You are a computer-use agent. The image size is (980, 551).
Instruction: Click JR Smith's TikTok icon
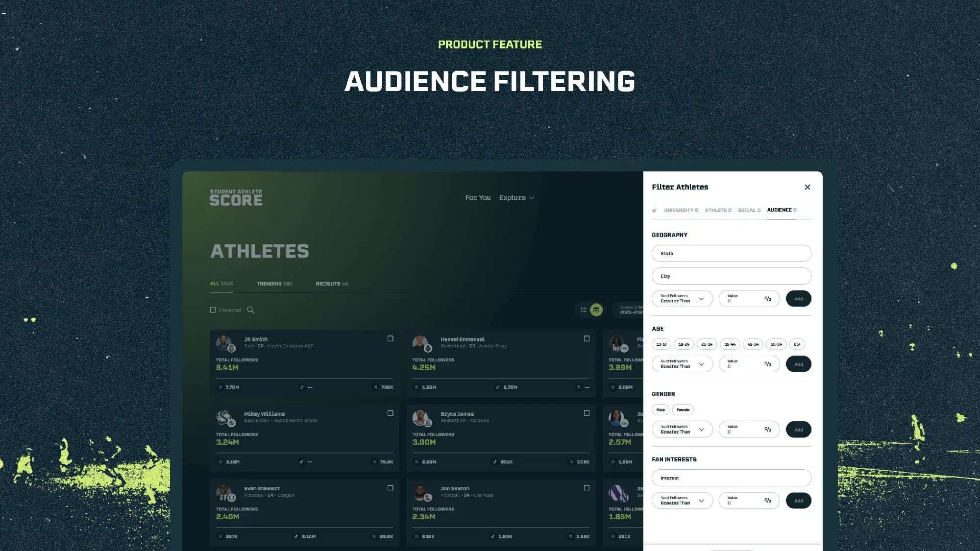(x=302, y=387)
